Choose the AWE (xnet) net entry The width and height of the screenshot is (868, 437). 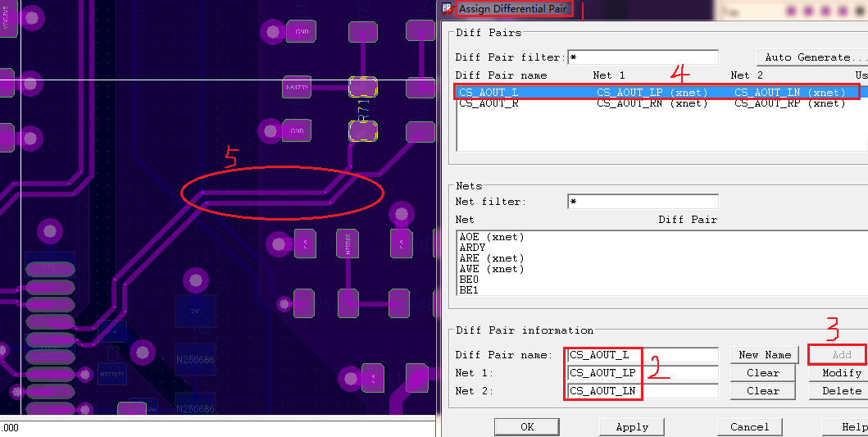491,269
